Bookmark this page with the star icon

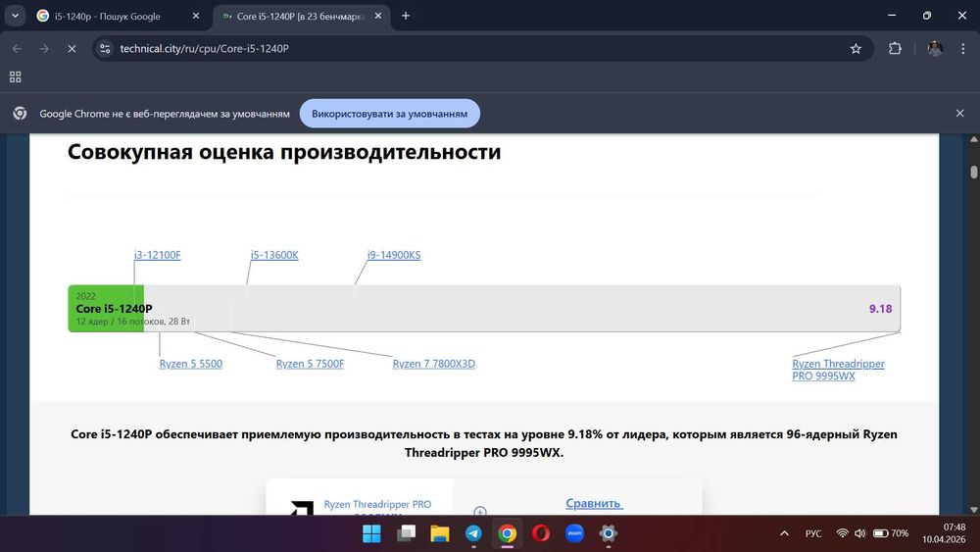(x=856, y=48)
